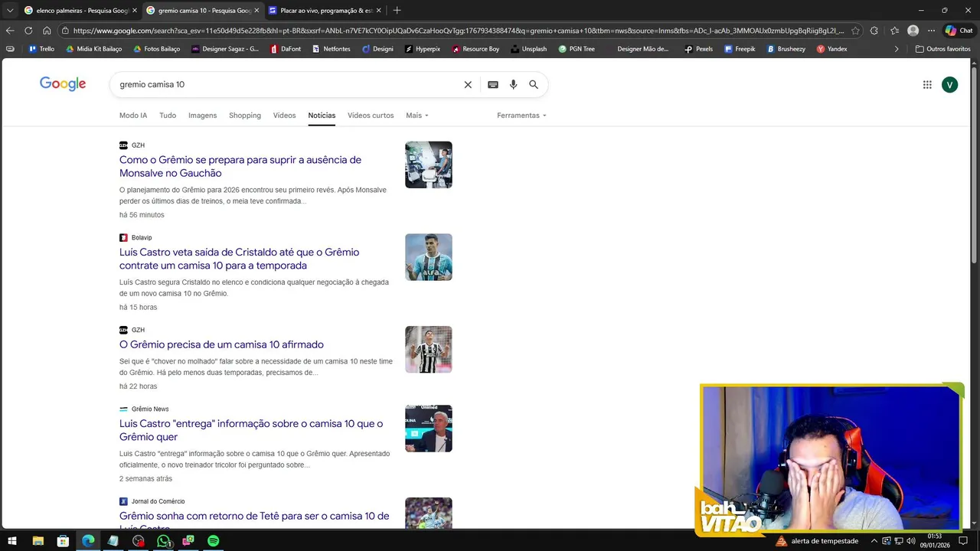The height and width of the screenshot is (551, 980).
Task: Expand the Mais dropdown
Action: [417, 116]
